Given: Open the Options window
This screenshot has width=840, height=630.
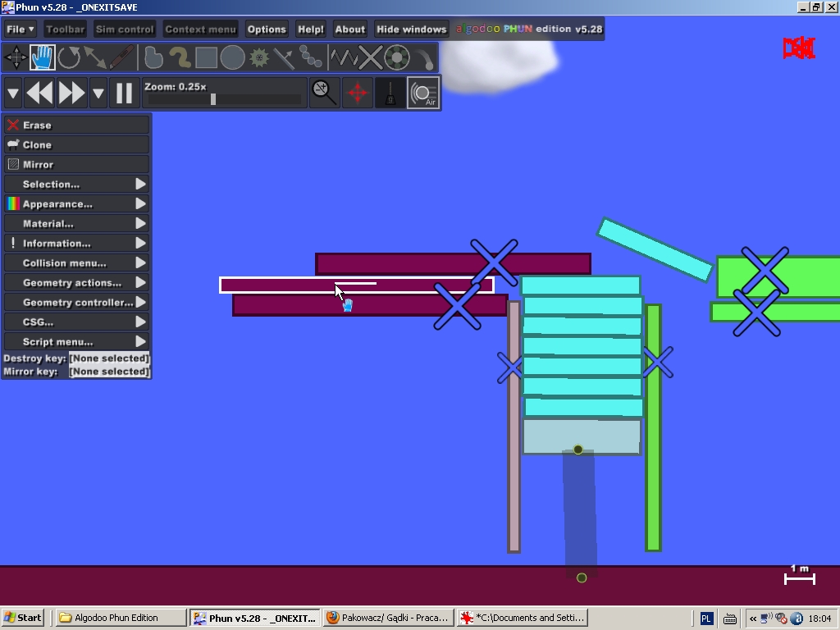Looking at the screenshot, I should pyautogui.click(x=267, y=29).
